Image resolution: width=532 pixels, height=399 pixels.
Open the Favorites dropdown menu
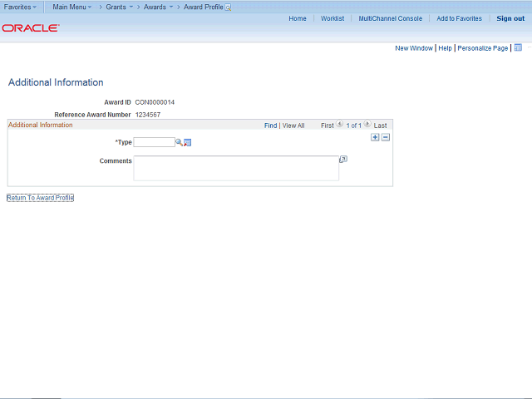(20, 7)
